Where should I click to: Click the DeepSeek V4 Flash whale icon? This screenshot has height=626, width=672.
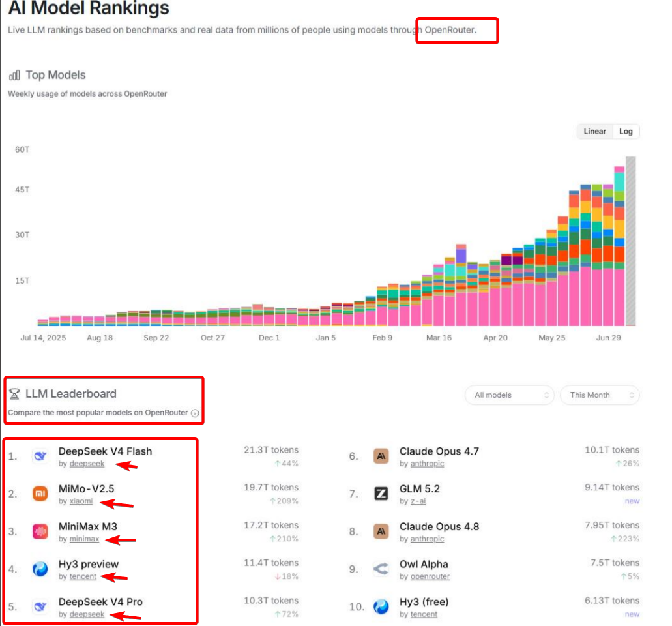[x=40, y=456]
